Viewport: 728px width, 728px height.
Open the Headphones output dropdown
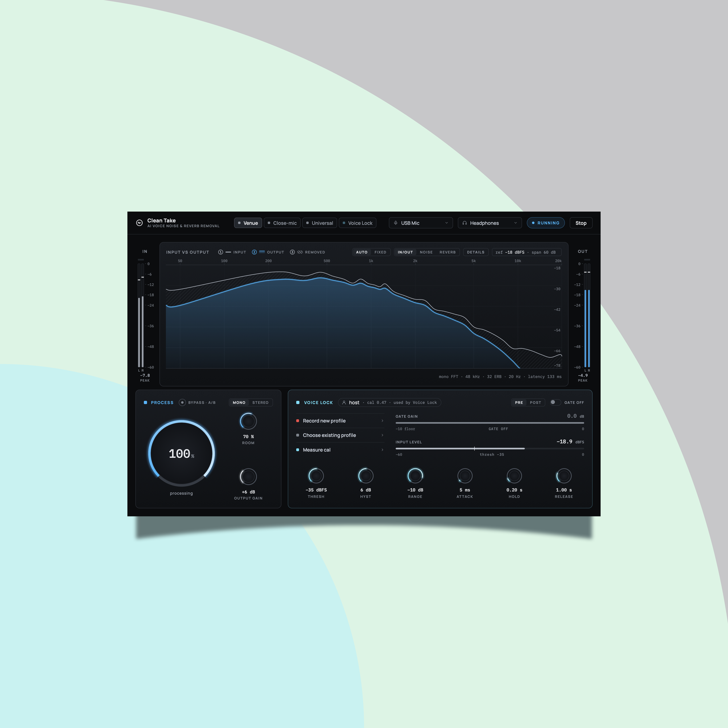pos(490,223)
